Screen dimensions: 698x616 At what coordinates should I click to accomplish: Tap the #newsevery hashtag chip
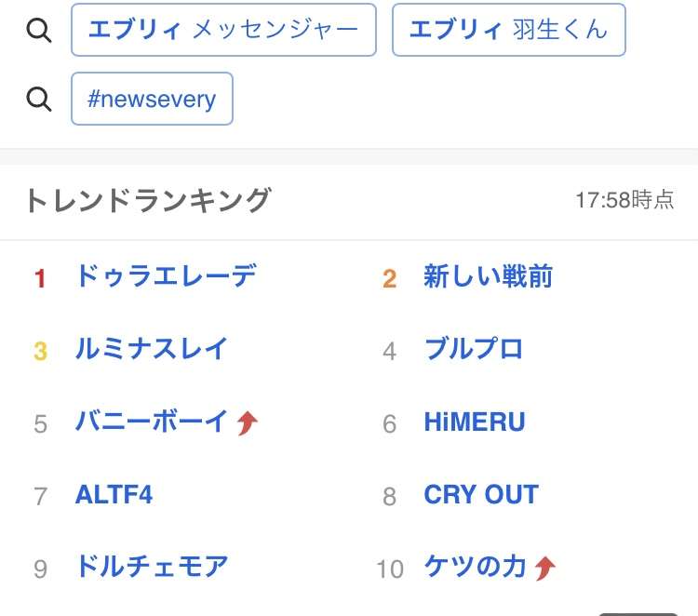pos(152,99)
